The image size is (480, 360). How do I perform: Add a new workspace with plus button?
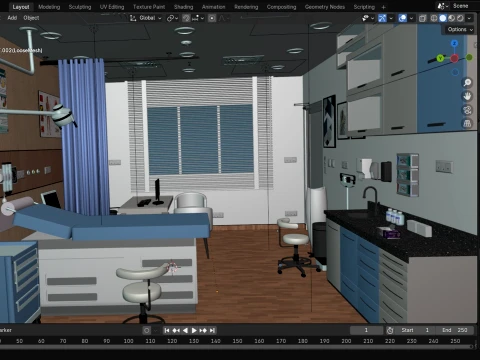click(x=383, y=7)
